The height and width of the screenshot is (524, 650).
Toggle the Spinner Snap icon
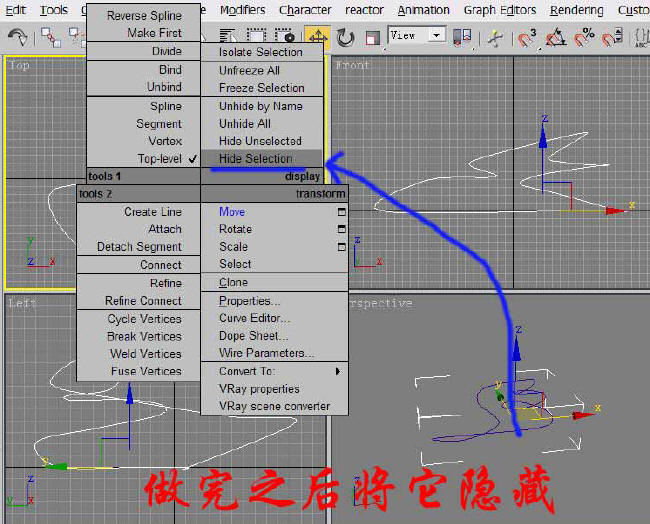click(x=612, y=37)
